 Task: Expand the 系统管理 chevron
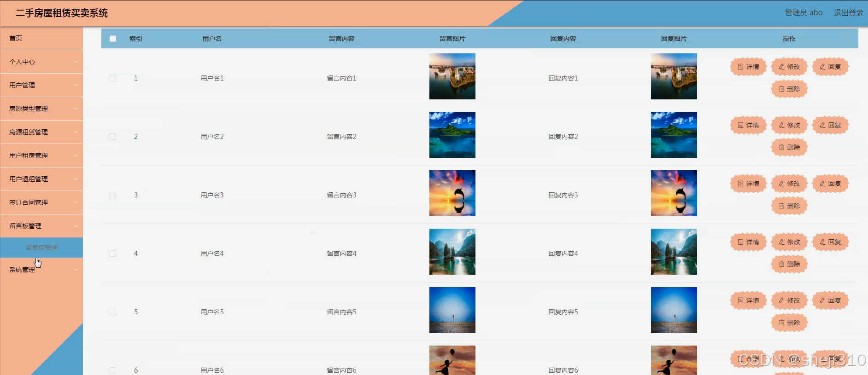tap(76, 270)
